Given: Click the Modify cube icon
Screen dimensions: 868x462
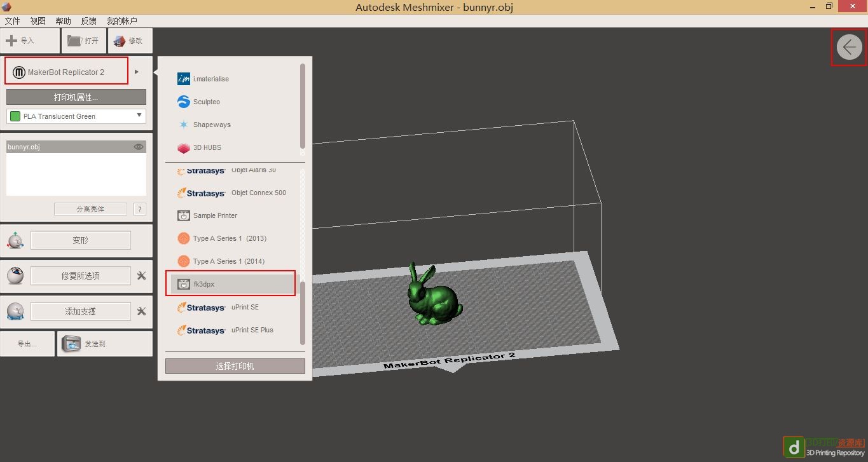Looking at the screenshot, I should coord(119,41).
